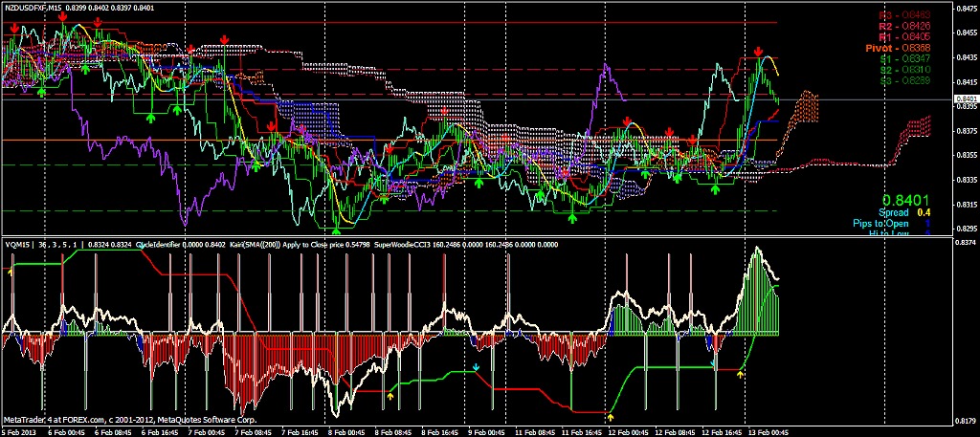The image size is (980, 437).
Task: Click the yellow up arrow at the 12 Feb 00:45 trend-line bottom
Action: (x=611, y=416)
